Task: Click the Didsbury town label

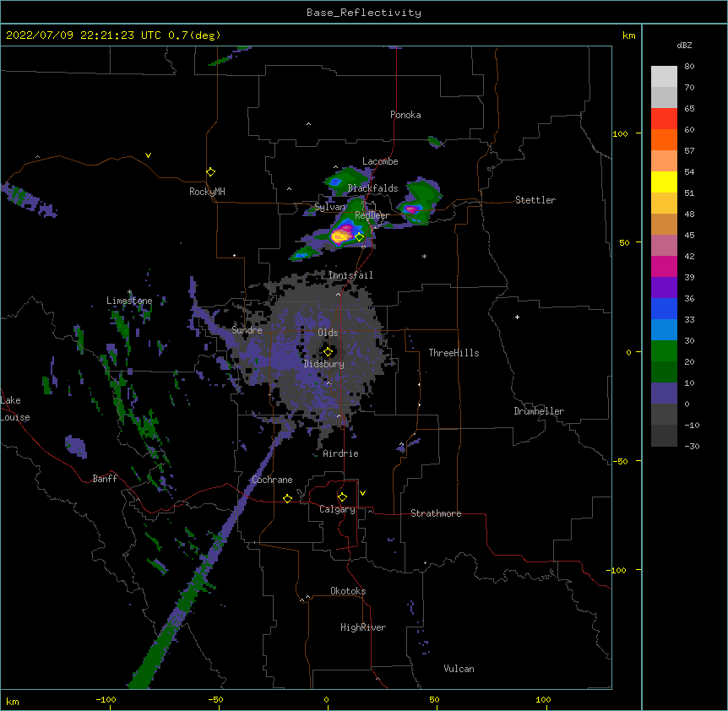Action: click(x=323, y=364)
